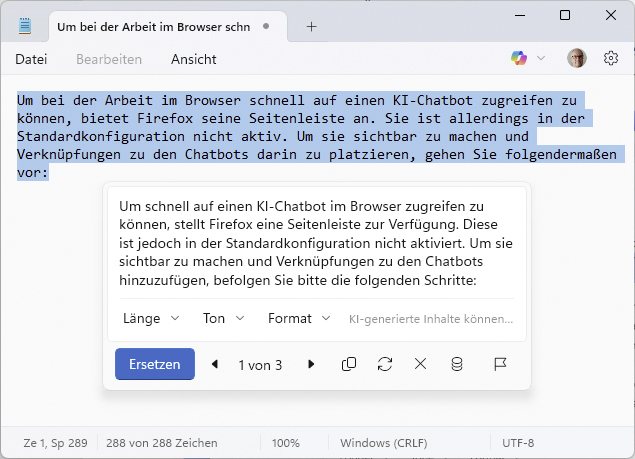
Task: Click the 'KI-generierte Inhalte können...' notice
Action: 431,319
